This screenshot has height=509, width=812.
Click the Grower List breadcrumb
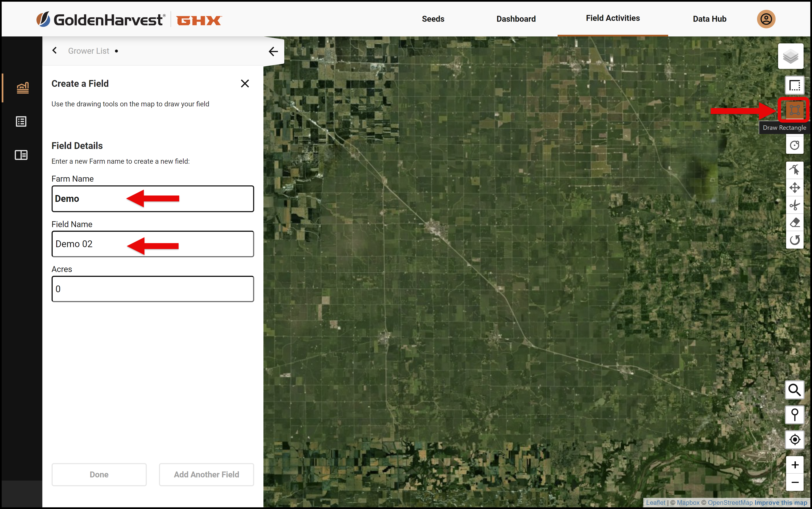click(x=88, y=51)
